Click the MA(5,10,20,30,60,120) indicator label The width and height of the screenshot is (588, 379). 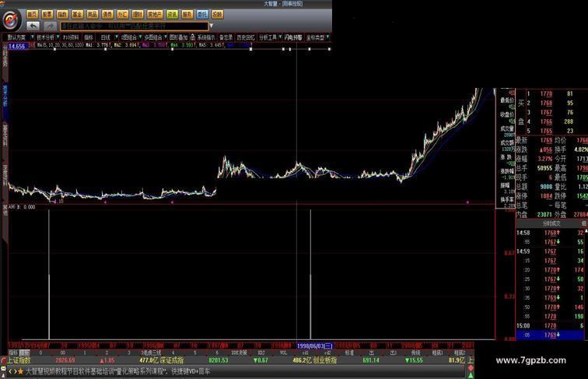coord(60,45)
